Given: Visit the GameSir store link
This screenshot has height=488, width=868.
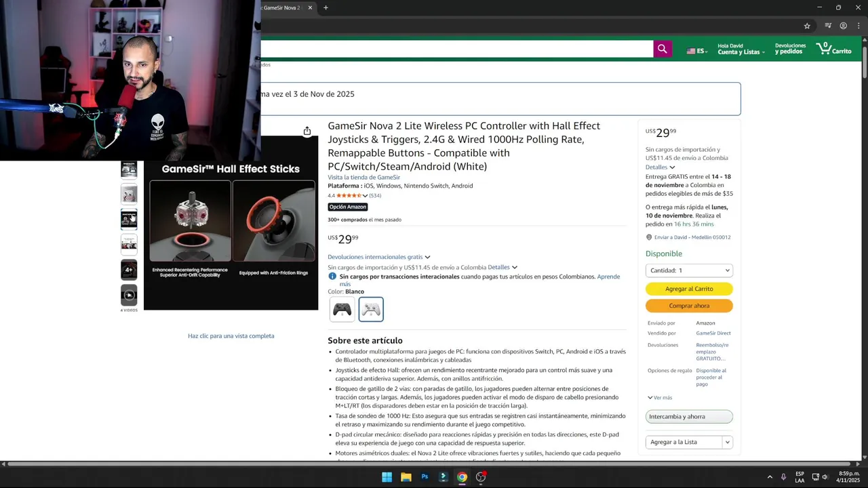Looking at the screenshot, I should (x=363, y=178).
